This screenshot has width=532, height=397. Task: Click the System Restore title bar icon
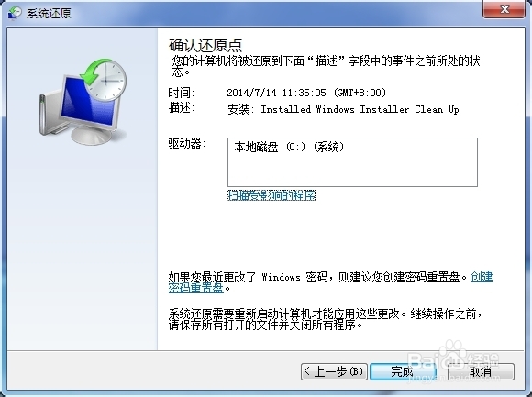[15, 13]
